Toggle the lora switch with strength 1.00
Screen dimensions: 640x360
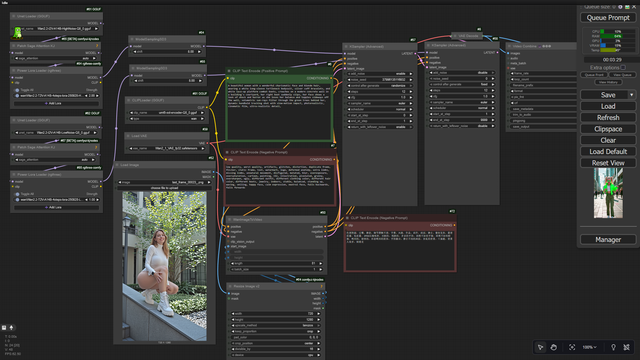click(17, 200)
